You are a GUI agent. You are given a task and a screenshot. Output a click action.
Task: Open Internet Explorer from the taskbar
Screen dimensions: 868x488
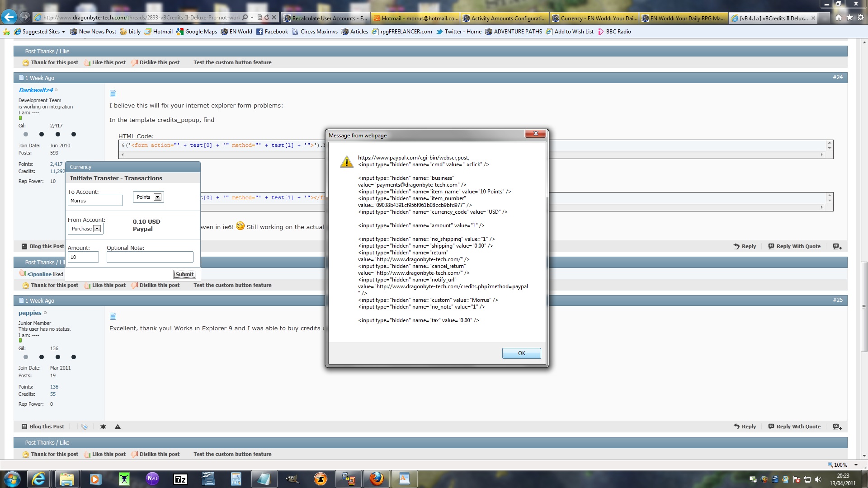38,479
